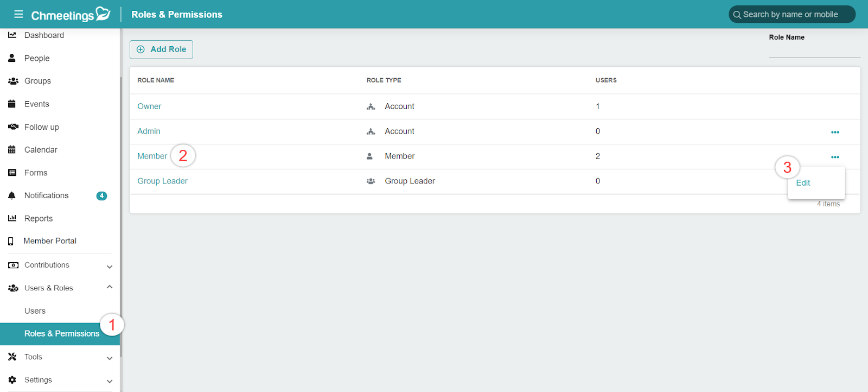
Task: Go to Users in the sidebar
Action: click(x=35, y=311)
